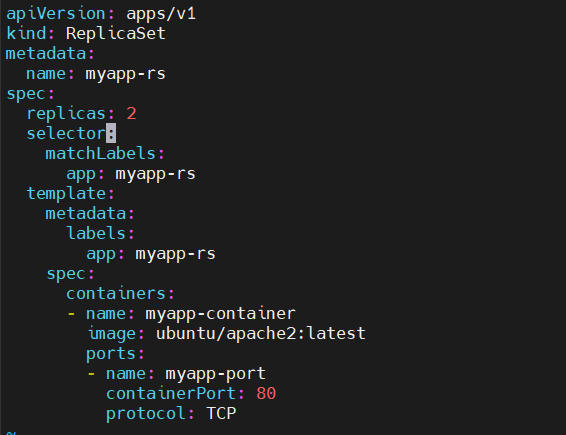Click the 'image' key
This screenshot has height=435, width=566.
[x=111, y=334]
